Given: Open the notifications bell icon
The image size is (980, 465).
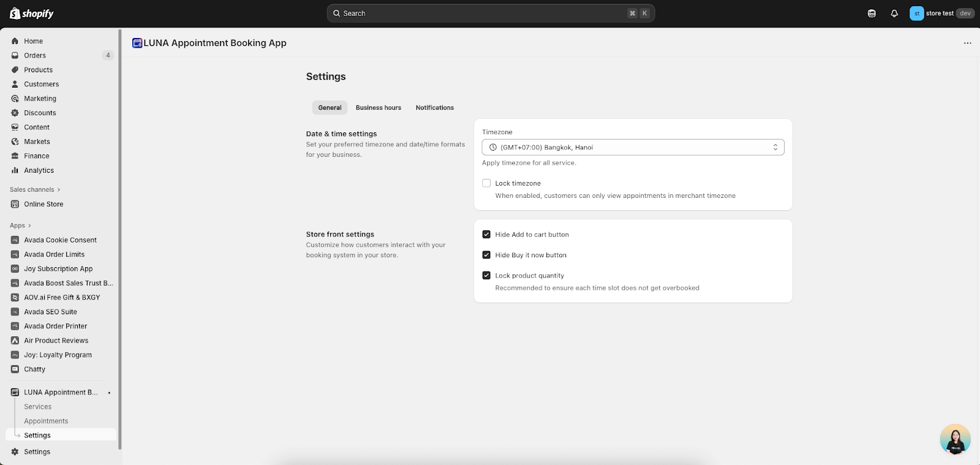Looking at the screenshot, I should [894, 13].
